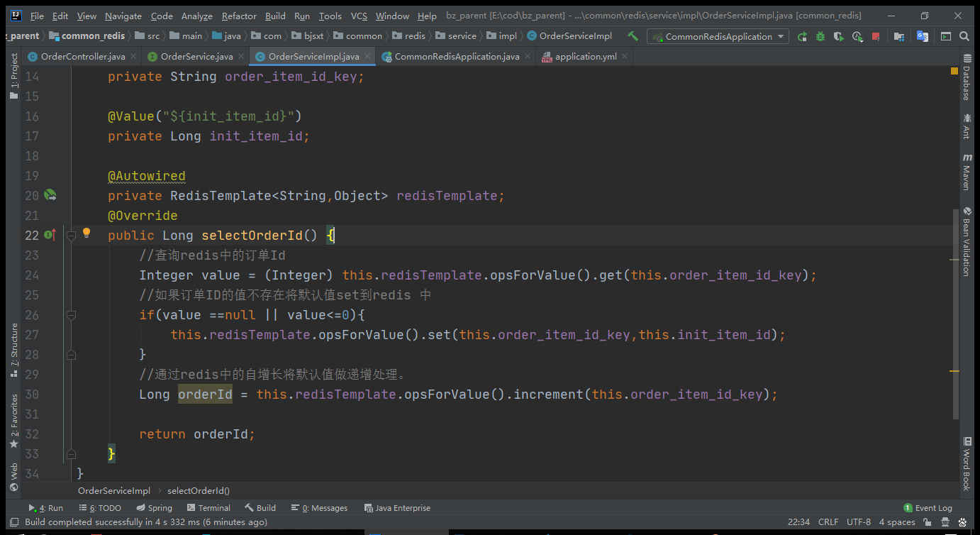Open the Project tool window on the left
The height and width of the screenshot is (535, 980).
point(14,76)
